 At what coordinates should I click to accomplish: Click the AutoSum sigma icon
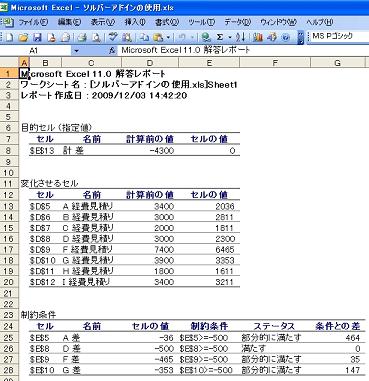pos(220,37)
